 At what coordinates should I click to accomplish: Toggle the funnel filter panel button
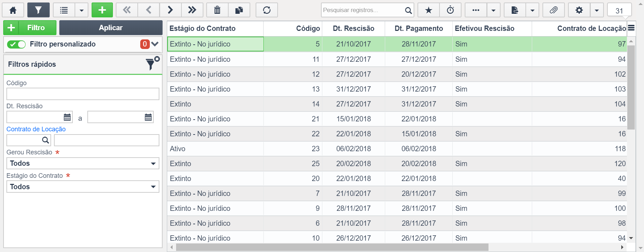(x=38, y=10)
